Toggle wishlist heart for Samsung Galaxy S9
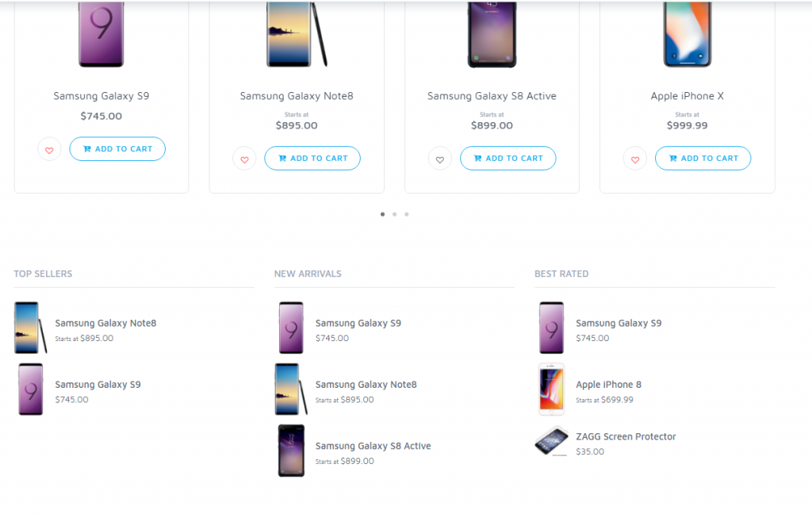The width and height of the screenshot is (812, 518). tap(49, 150)
